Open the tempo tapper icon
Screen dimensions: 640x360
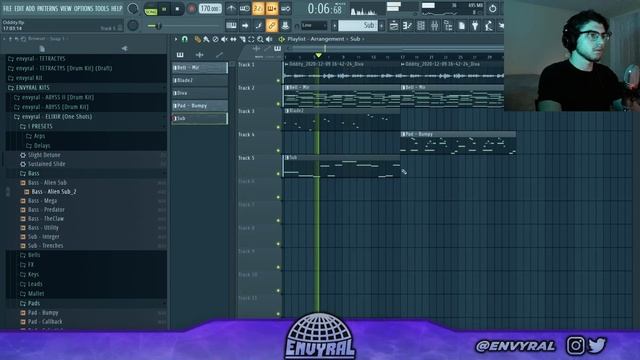pyautogui.click(x=489, y=26)
